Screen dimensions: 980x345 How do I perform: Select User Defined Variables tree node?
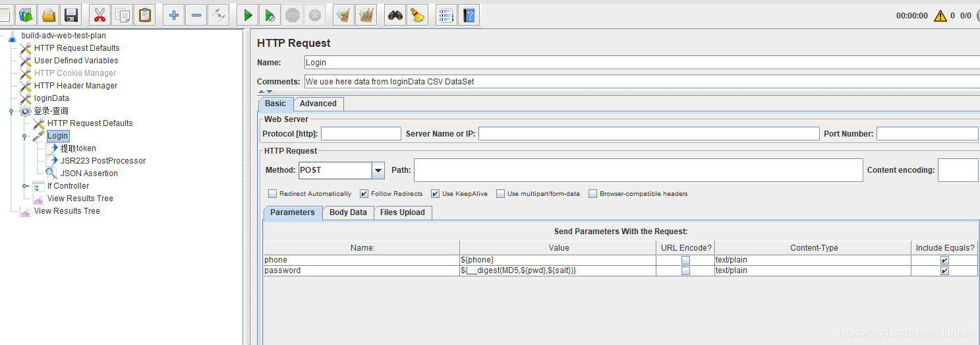tap(76, 61)
